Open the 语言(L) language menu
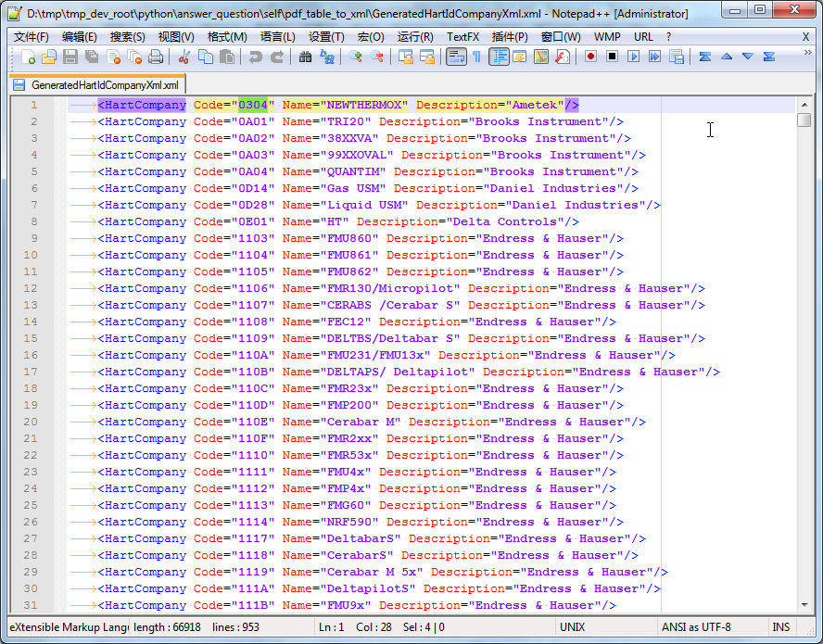 coord(277,37)
